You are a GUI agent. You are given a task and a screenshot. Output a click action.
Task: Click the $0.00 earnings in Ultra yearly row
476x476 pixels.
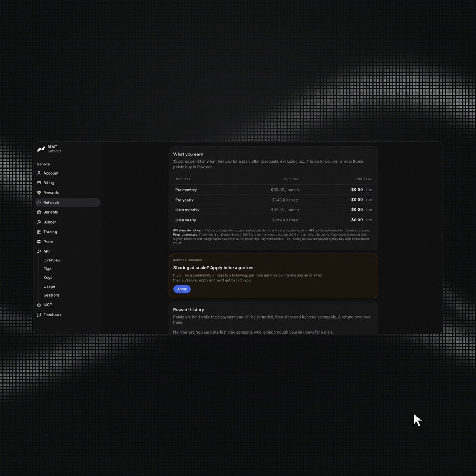pos(357,220)
